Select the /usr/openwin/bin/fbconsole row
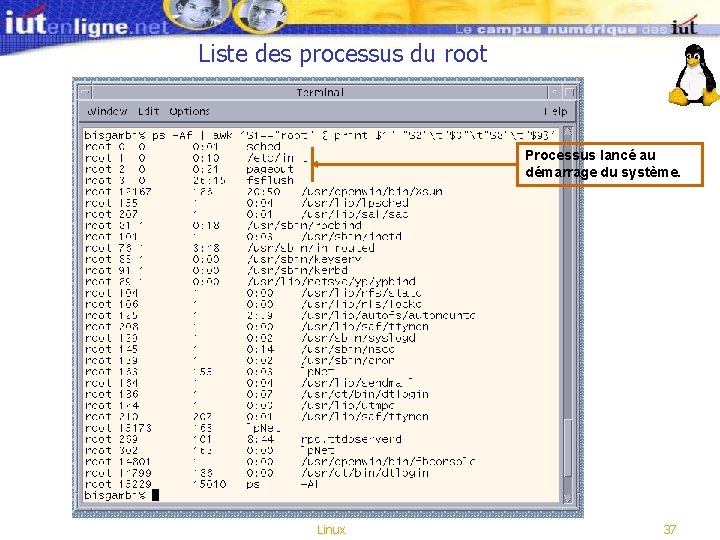This screenshot has width=720, height=540. [x=280, y=461]
